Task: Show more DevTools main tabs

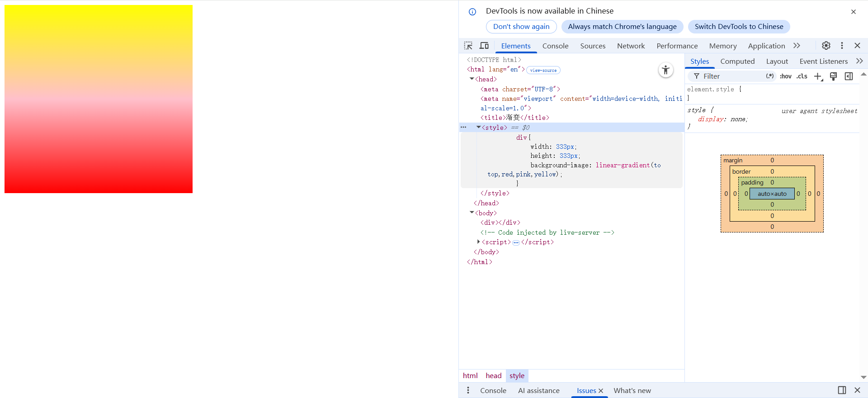Action: click(x=797, y=46)
